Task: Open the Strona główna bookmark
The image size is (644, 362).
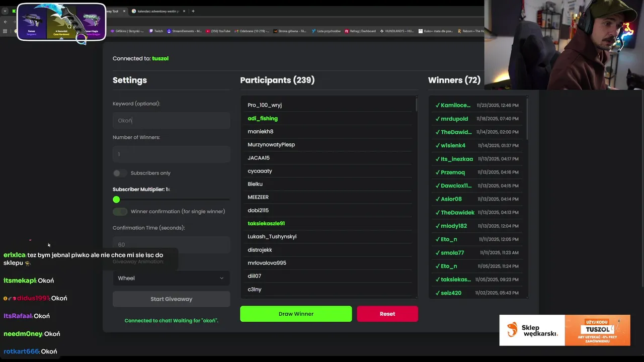Action: click(x=290, y=31)
